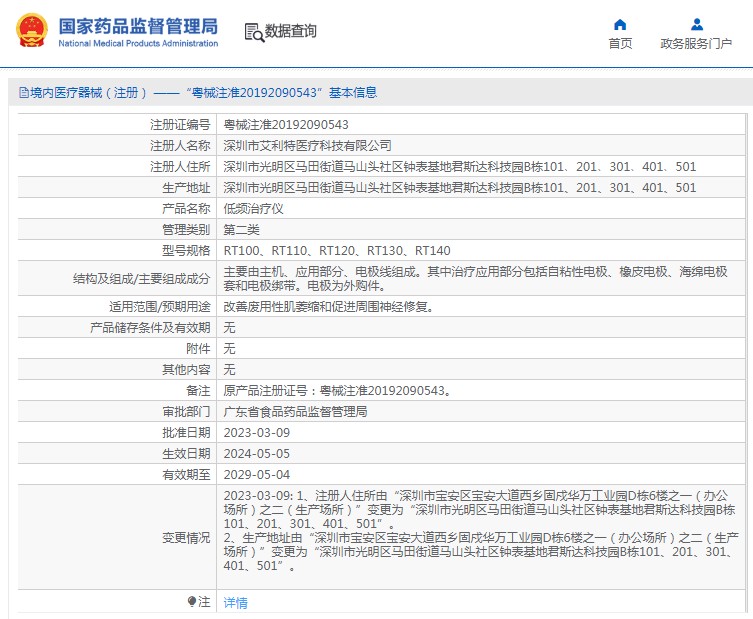Select registration number 粤械注准20192090543 value cell
Image resolution: width=753 pixels, height=619 pixels.
[286, 125]
